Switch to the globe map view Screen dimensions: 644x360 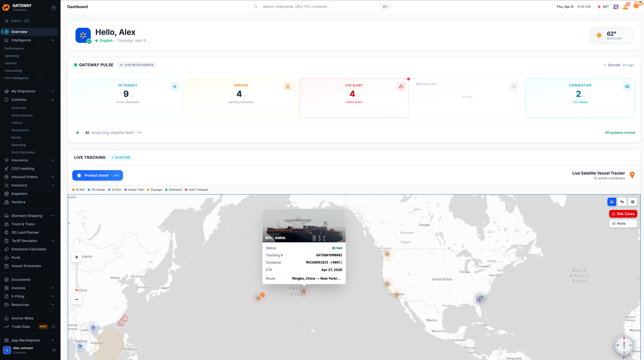633,202
